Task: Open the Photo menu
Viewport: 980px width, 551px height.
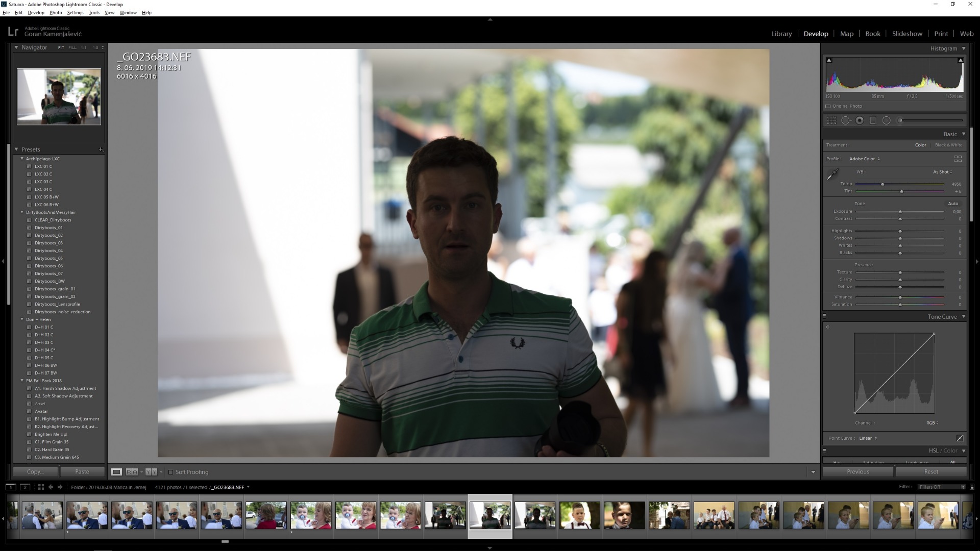Action: point(56,13)
